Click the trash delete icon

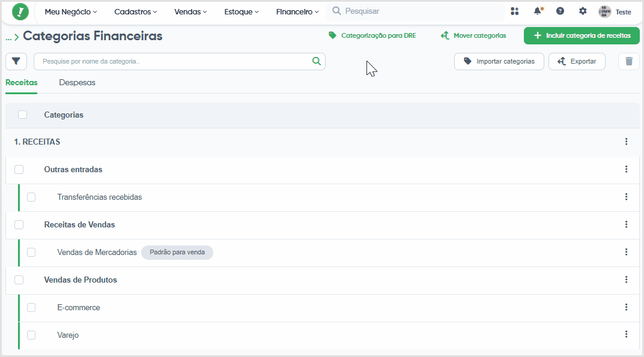(629, 62)
